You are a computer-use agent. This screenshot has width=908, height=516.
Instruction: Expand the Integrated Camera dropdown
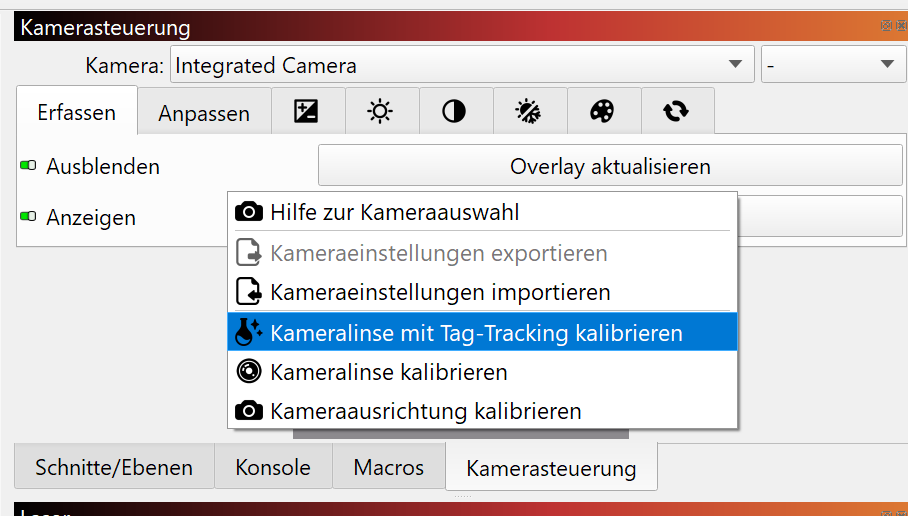[x=462, y=64]
